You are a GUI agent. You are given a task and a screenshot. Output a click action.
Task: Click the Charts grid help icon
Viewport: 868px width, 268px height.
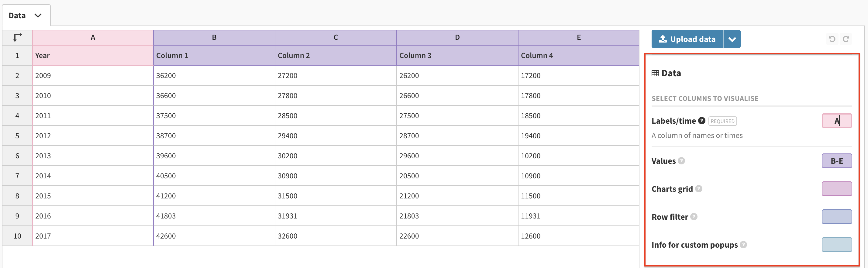tap(698, 189)
